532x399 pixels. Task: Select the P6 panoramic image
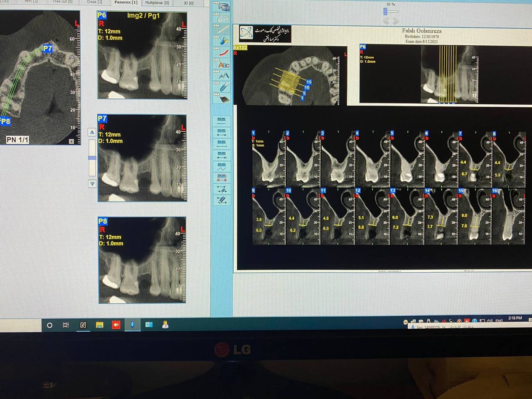point(142,55)
